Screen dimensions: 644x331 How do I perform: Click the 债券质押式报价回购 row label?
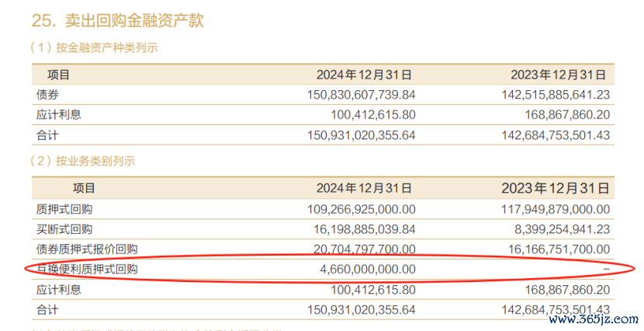(x=87, y=249)
